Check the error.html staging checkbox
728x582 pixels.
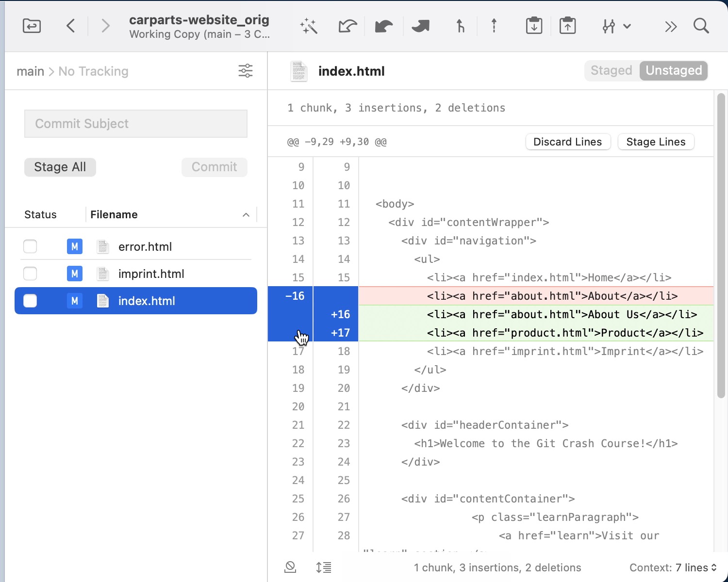click(x=30, y=246)
